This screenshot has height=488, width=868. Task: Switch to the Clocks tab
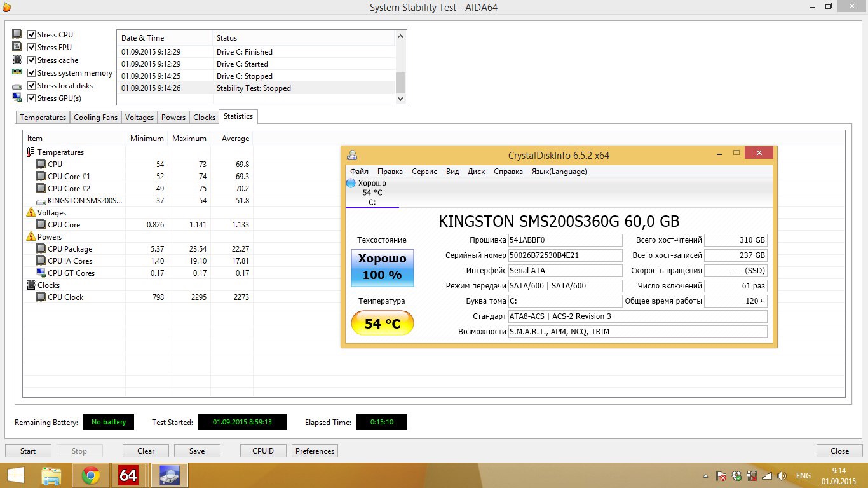[x=205, y=118]
